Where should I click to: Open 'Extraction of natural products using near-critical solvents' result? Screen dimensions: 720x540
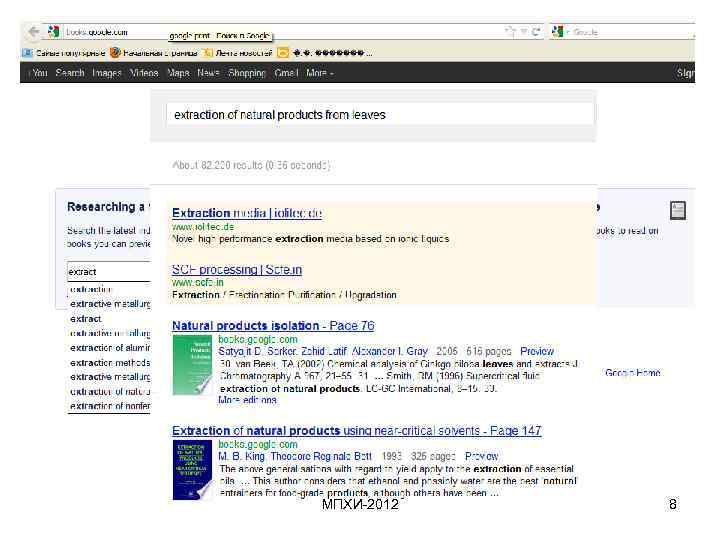(x=357, y=431)
